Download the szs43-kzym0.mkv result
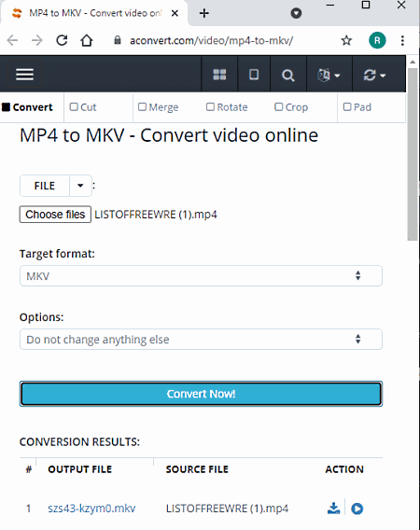Screen dimensions: 420x530 [333, 508]
